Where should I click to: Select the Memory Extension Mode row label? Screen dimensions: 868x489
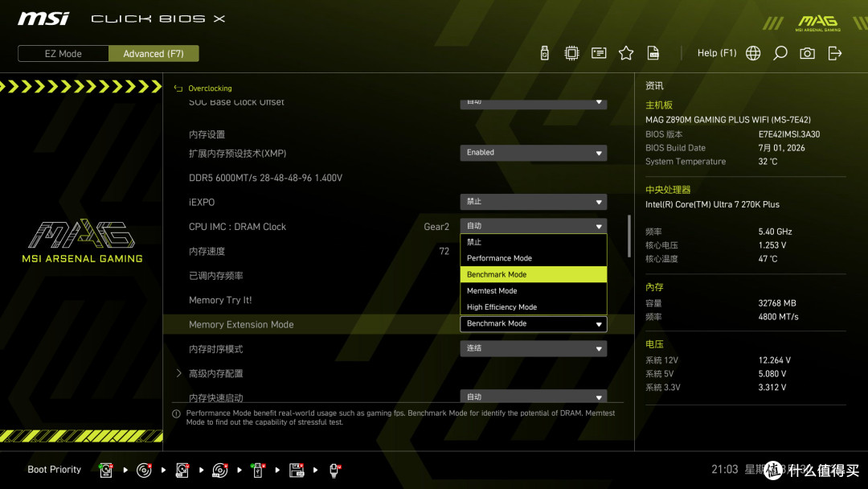241,324
